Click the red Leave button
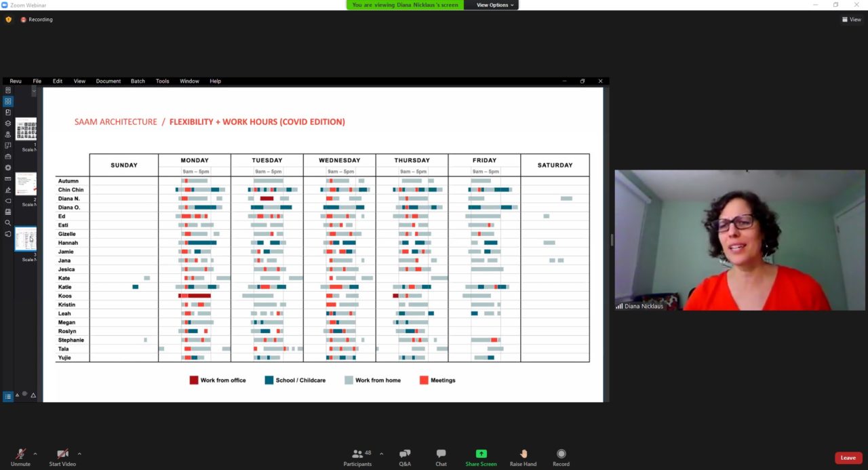The height and width of the screenshot is (470, 868). coord(848,458)
